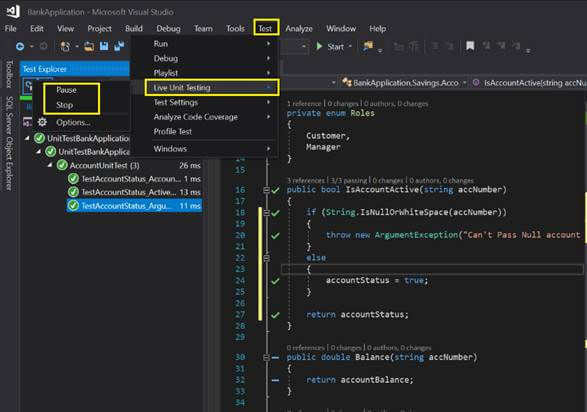Open the Tools menu
This screenshot has width=587, height=412.
click(235, 28)
